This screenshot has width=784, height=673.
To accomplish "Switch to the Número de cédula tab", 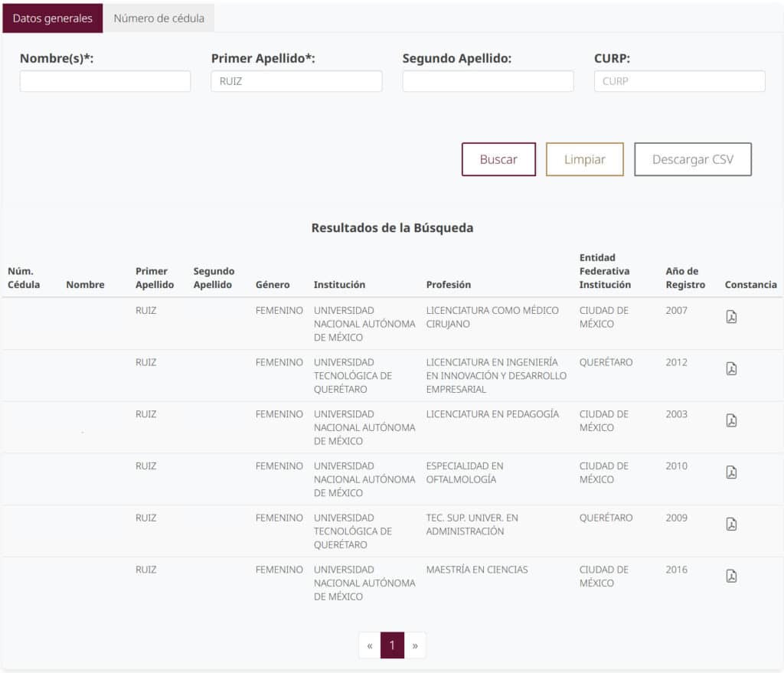I will point(159,18).
